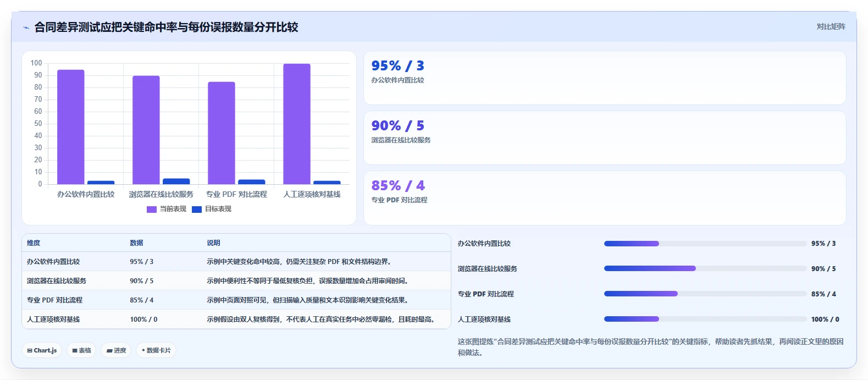Select table cell 浏览器在线比较服务
Viewport: 868px width, 380px height.
tap(57, 281)
